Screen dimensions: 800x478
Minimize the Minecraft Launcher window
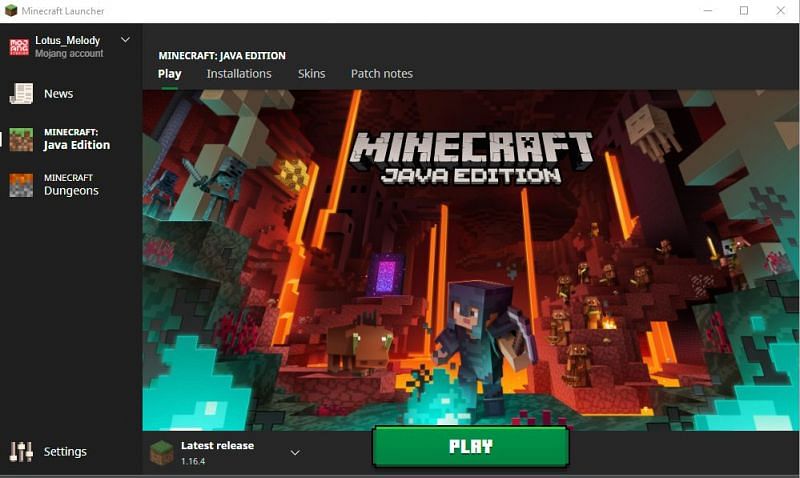[708, 10]
